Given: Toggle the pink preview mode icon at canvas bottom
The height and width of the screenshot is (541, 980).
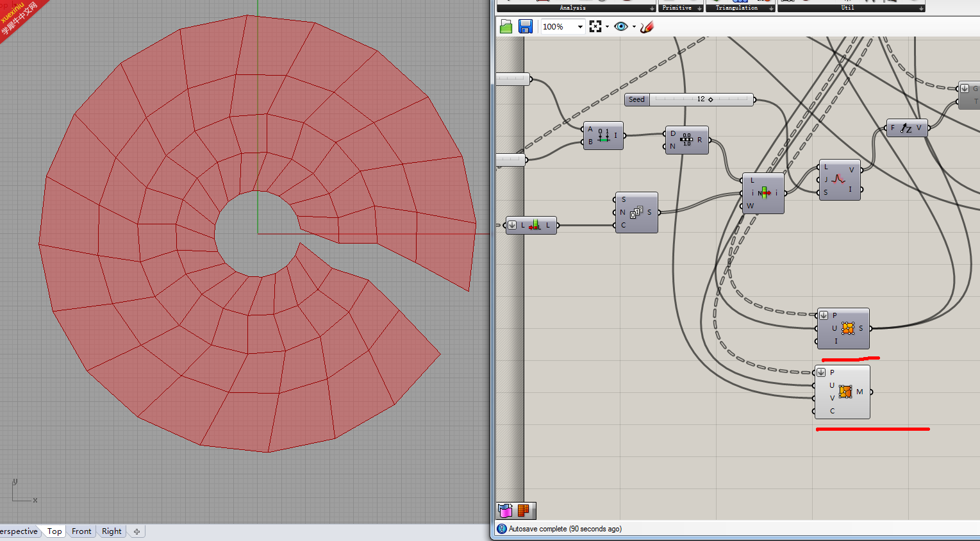Looking at the screenshot, I should (506, 510).
